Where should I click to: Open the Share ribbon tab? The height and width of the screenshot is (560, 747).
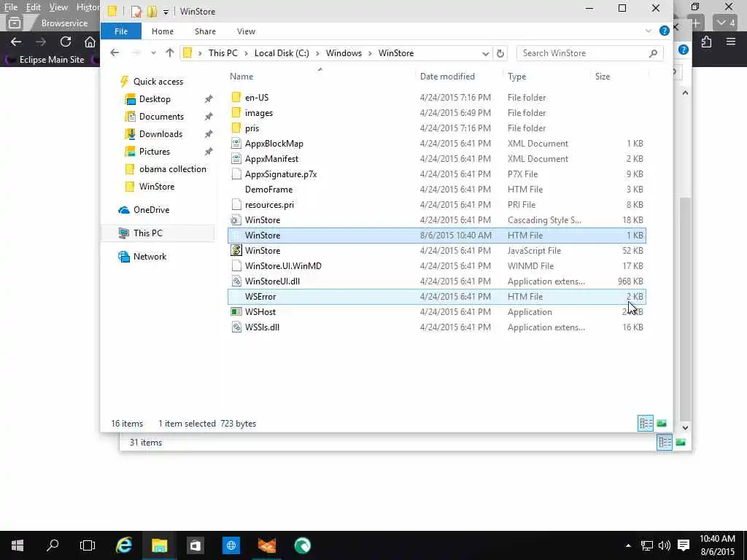[x=205, y=31]
